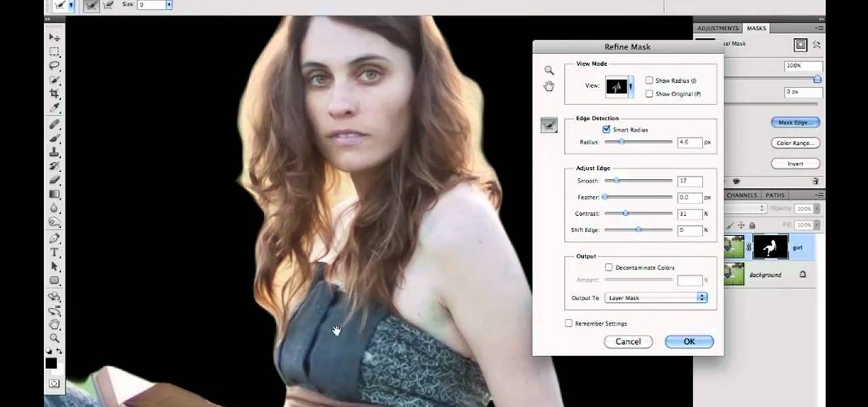Click the add pixel mask icon
Screen dimensions: 868x407
[801, 45]
